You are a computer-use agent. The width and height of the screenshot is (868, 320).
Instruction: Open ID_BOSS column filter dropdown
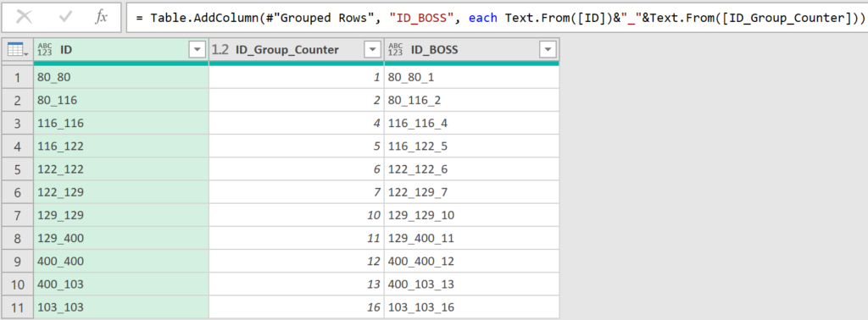click(x=547, y=50)
